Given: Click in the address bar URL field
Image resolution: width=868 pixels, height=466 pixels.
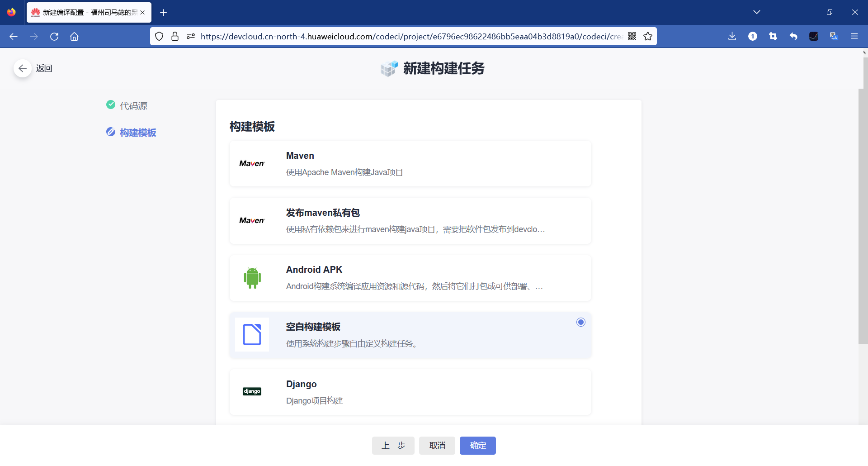Looking at the screenshot, I should pyautogui.click(x=407, y=36).
